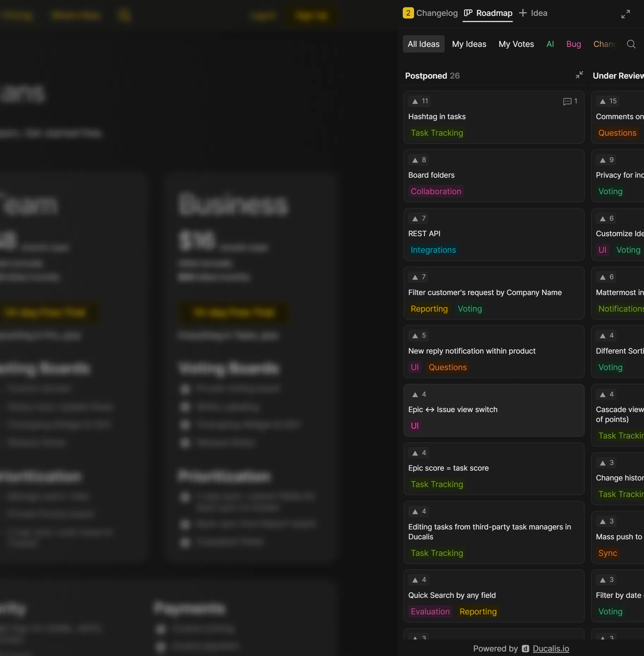
Task: Upvote the Board folders idea
Action: [x=418, y=160]
